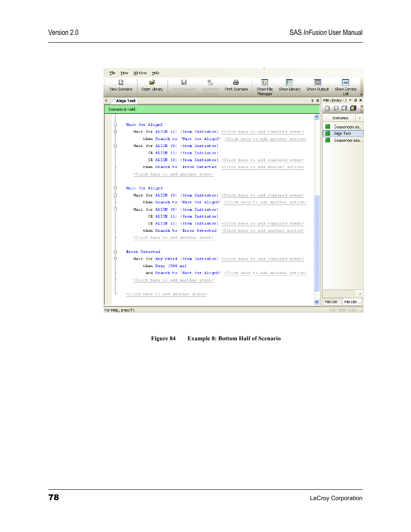This screenshot has height=532, width=411.
Task: Collapse Wait for Any Dword event
Action: (x=115, y=259)
